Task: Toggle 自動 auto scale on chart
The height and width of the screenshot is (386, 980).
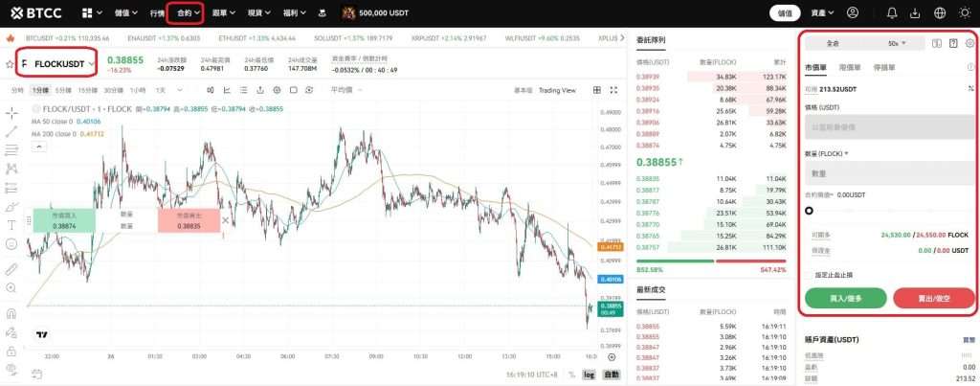Action: point(611,375)
